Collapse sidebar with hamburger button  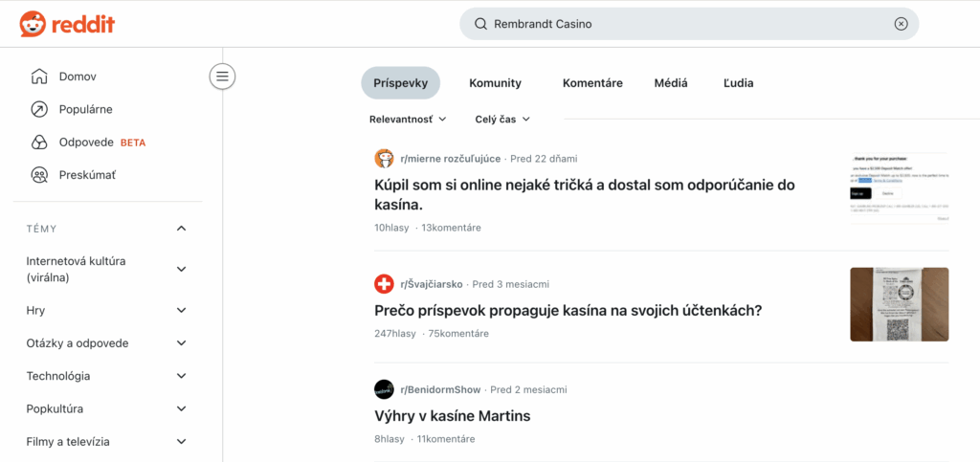click(x=222, y=77)
